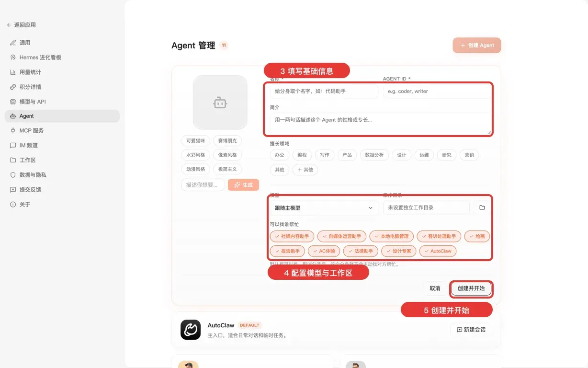Image resolution: width=588 pixels, height=368 pixels.
Task: Open Hermes 进化看板 sidebar icon
Action: coord(13,57)
